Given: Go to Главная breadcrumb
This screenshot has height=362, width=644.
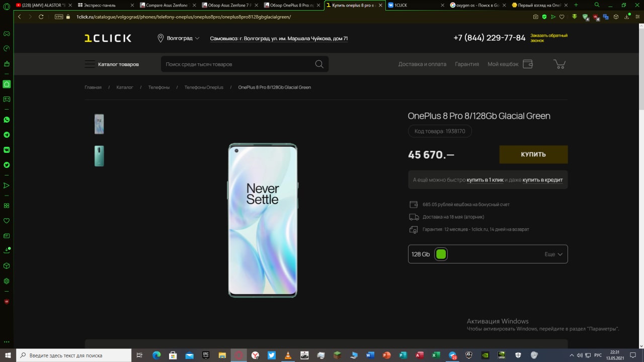Looking at the screenshot, I should click(93, 87).
